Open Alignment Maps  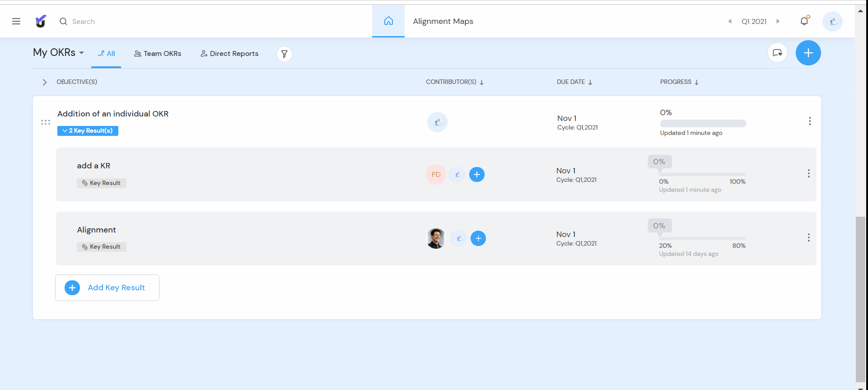pos(443,21)
